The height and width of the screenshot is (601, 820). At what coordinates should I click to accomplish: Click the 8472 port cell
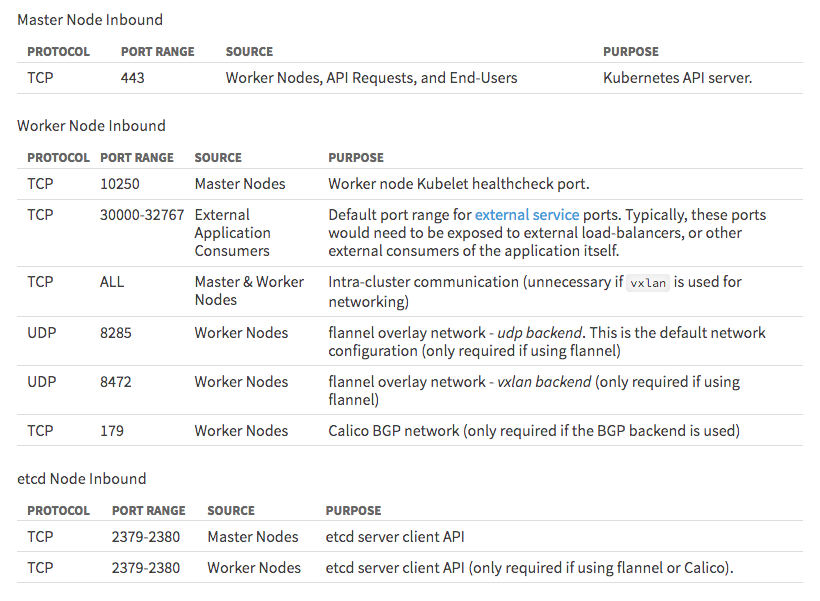pos(116,382)
